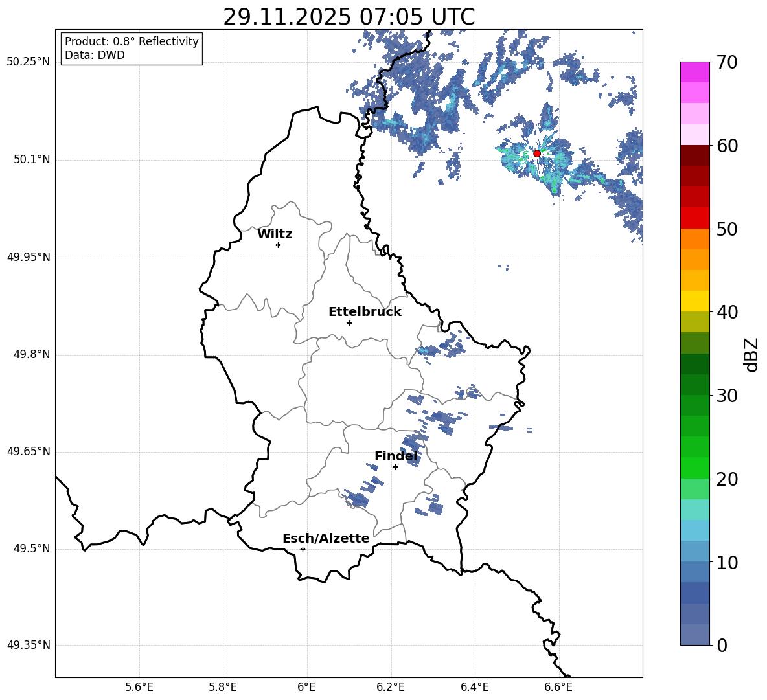Click the 49.8°N latitude label

point(31,354)
